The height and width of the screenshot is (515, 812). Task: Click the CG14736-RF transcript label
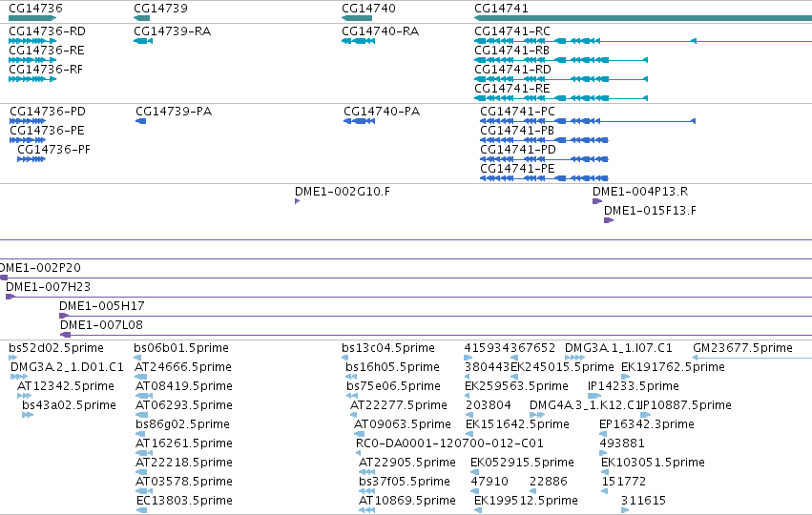point(46,70)
